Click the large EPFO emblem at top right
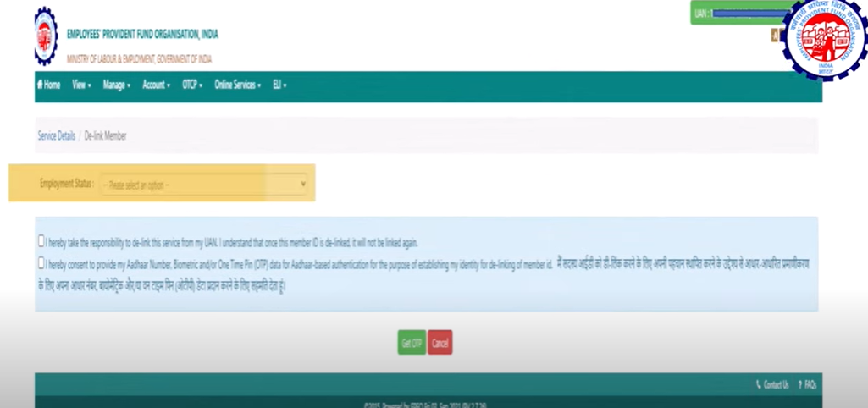 click(x=825, y=39)
